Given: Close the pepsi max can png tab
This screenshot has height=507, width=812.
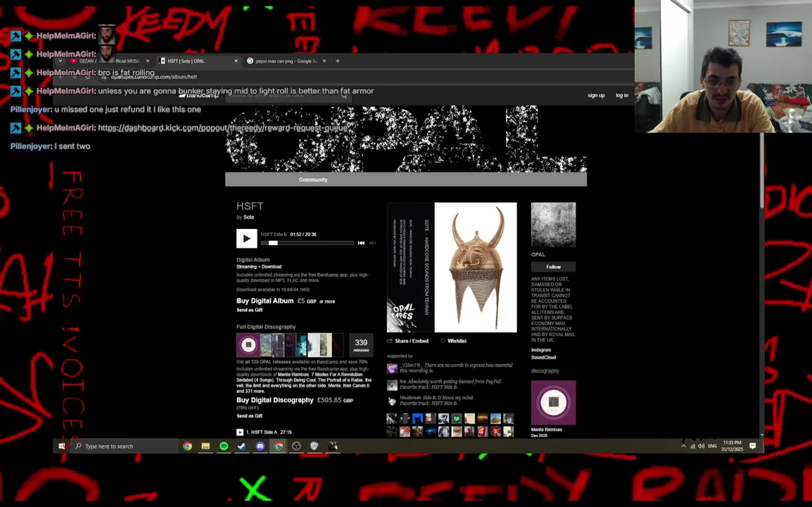Looking at the screenshot, I should click(x=324, y=61).
